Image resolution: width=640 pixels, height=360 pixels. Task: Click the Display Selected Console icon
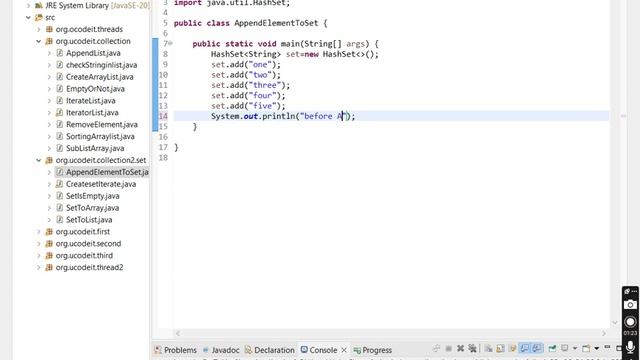pos(564,348)
